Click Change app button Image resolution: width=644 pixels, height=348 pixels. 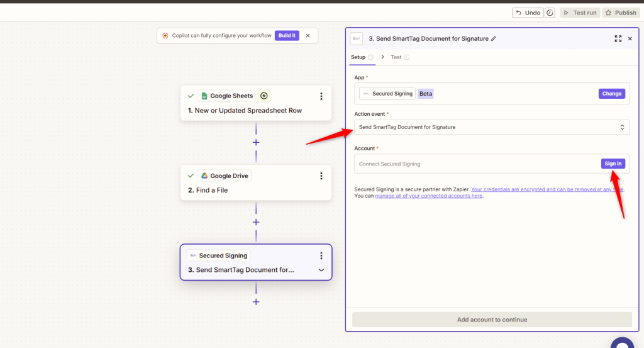tap(611, 94)
